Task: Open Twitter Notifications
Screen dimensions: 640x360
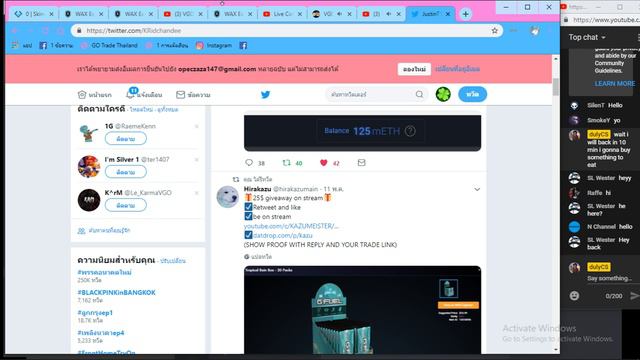Action: 144,95
